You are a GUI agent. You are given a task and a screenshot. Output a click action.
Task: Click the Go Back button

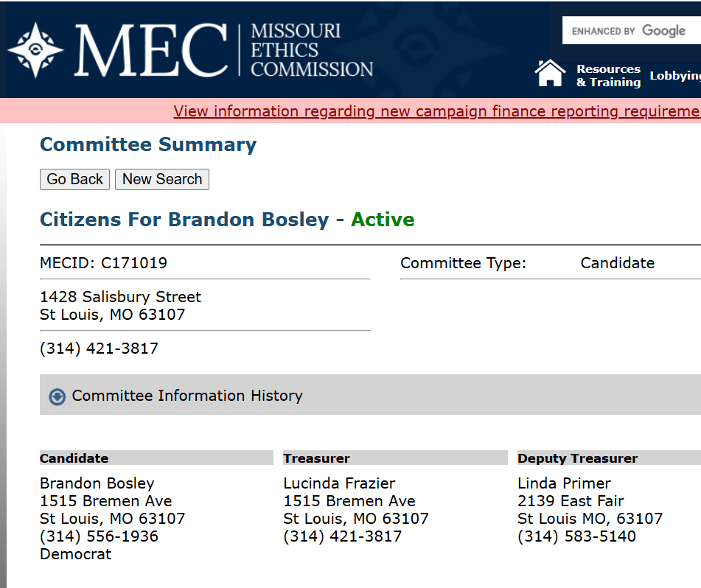pyautogui.click(x=74, y=179)
